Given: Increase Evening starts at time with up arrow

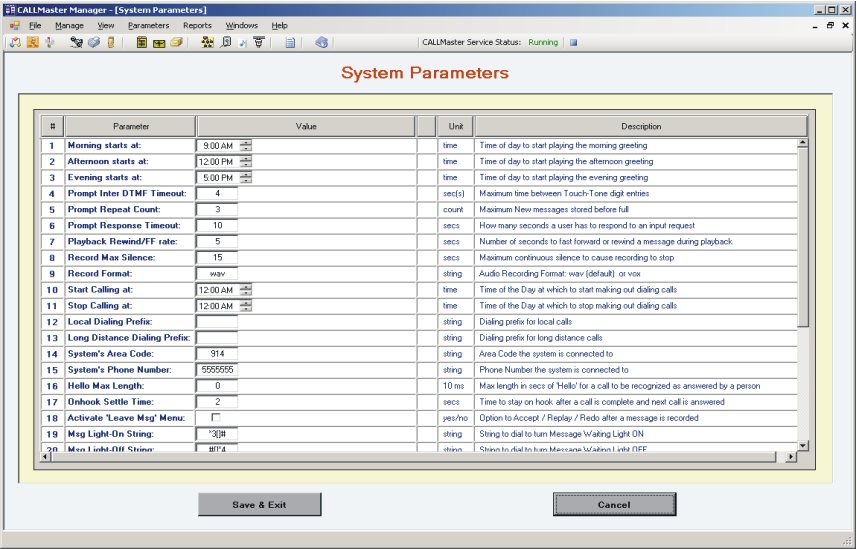Looking at the screenshot, I should pyautogui.click(x=246, y=174).
